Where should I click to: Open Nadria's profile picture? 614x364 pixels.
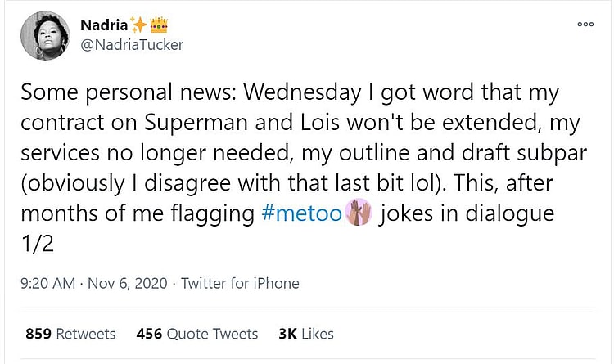45,35
